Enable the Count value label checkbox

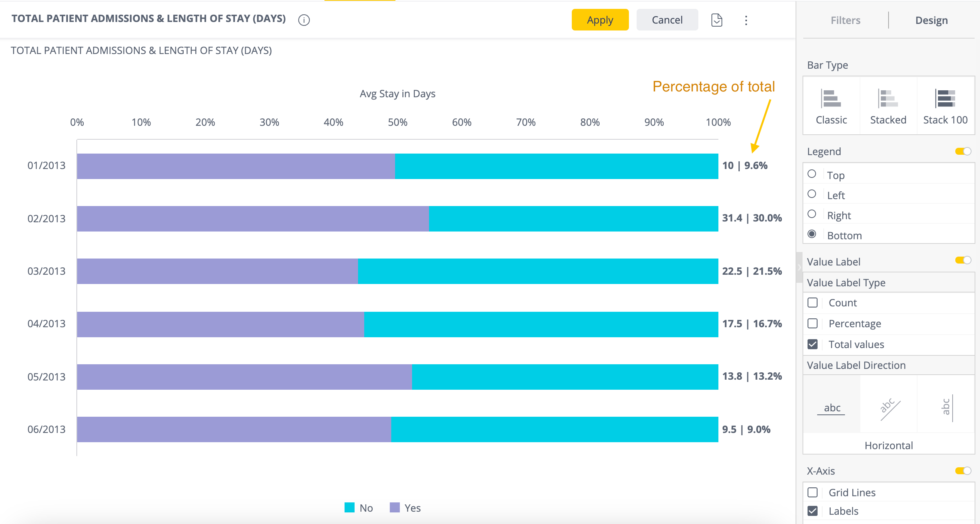point(813,303)
